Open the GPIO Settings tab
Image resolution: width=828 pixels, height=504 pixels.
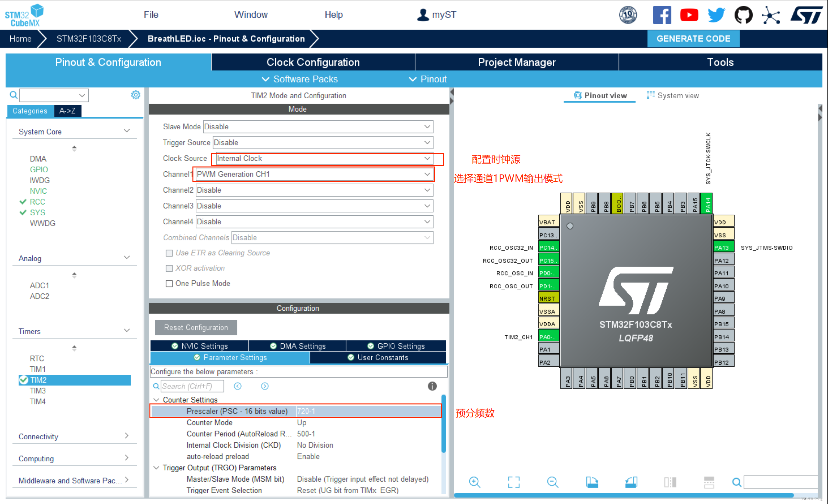pos(396,346)
